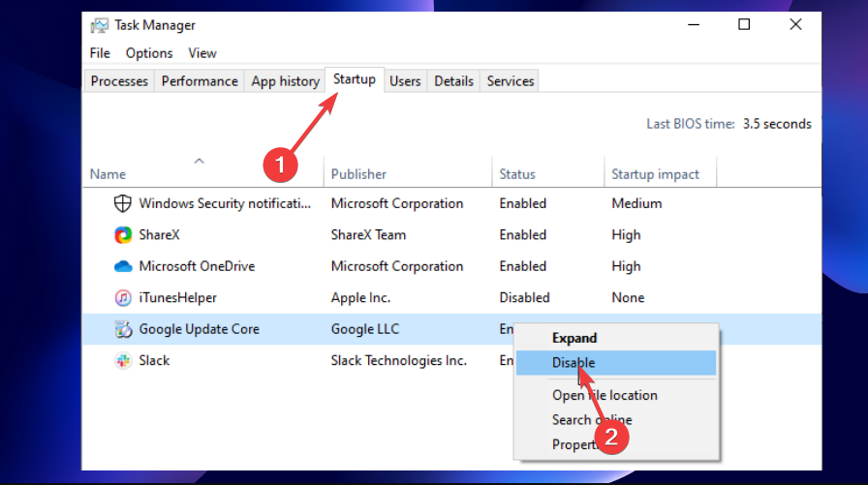Viewport: 868px width, 485px height.
Task: Maximize the Task Manager window
Action: pyautogui.click(x=744, y=25)
